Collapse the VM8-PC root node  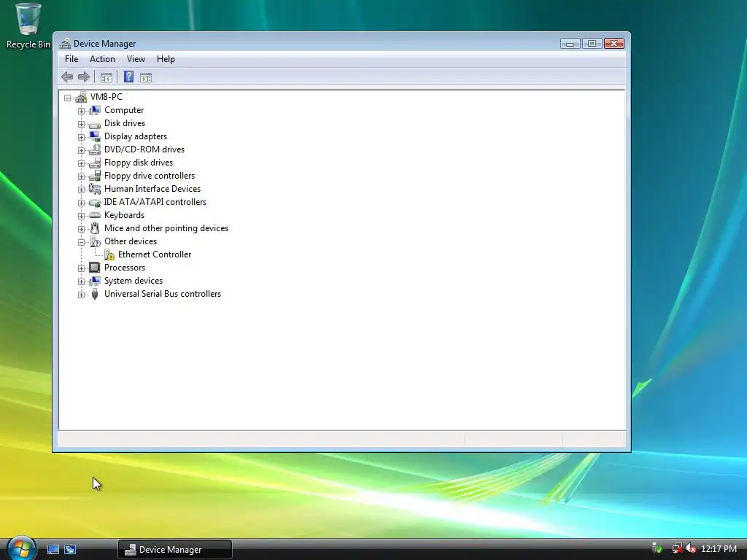point(68,98)
